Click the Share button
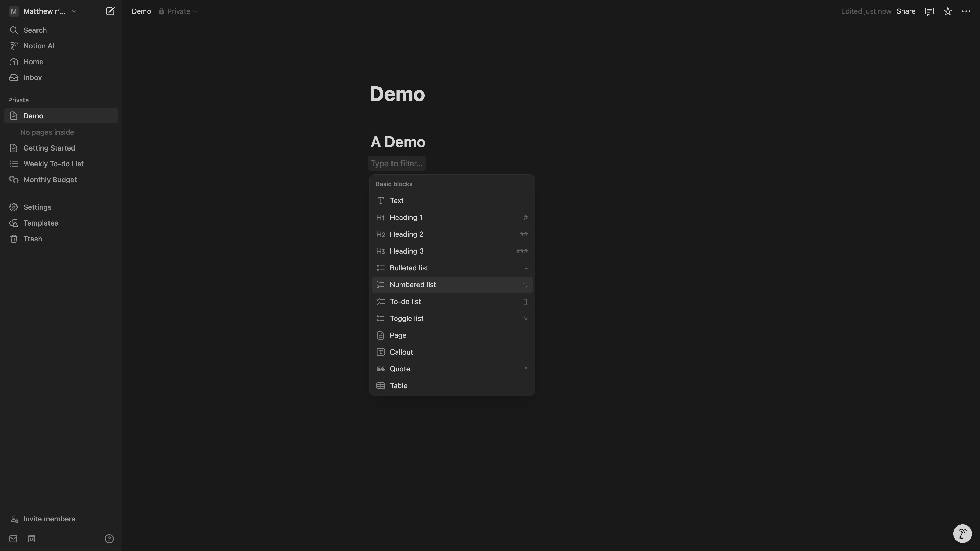Image resolution: width=980 pixels, height=551 pixels. (906, 11)
